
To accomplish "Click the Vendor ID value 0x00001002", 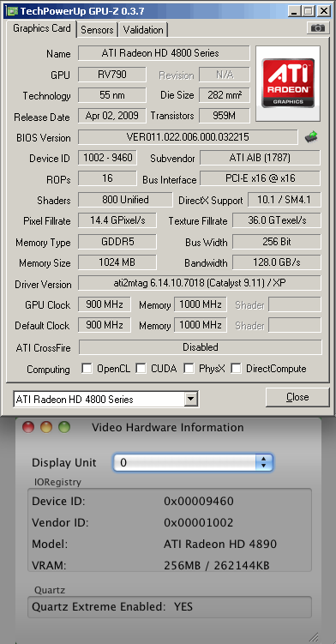I will click(x=199, y=522).
